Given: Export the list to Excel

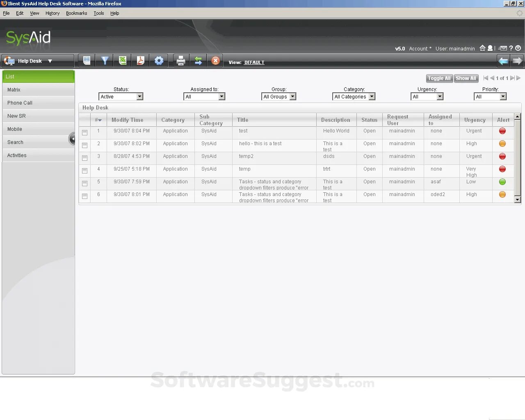Looking at the screenshot, I should [x=123, y=61].
